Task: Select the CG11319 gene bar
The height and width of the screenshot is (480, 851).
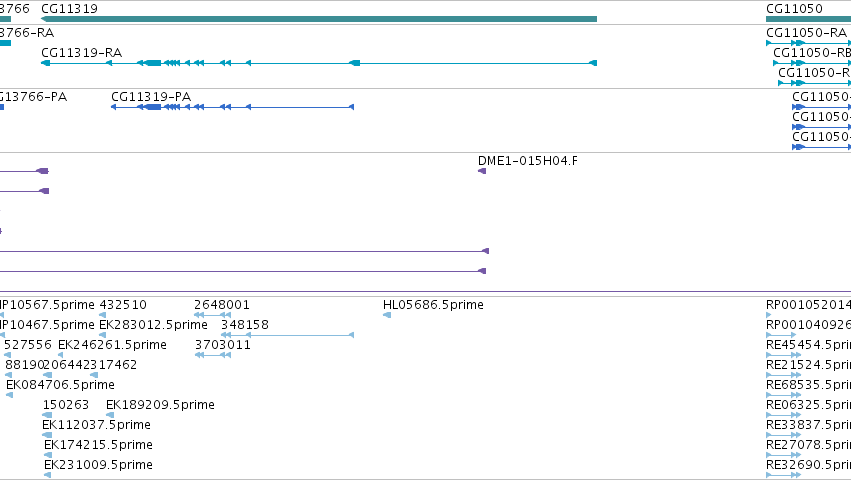Action: tap(319, 19)
